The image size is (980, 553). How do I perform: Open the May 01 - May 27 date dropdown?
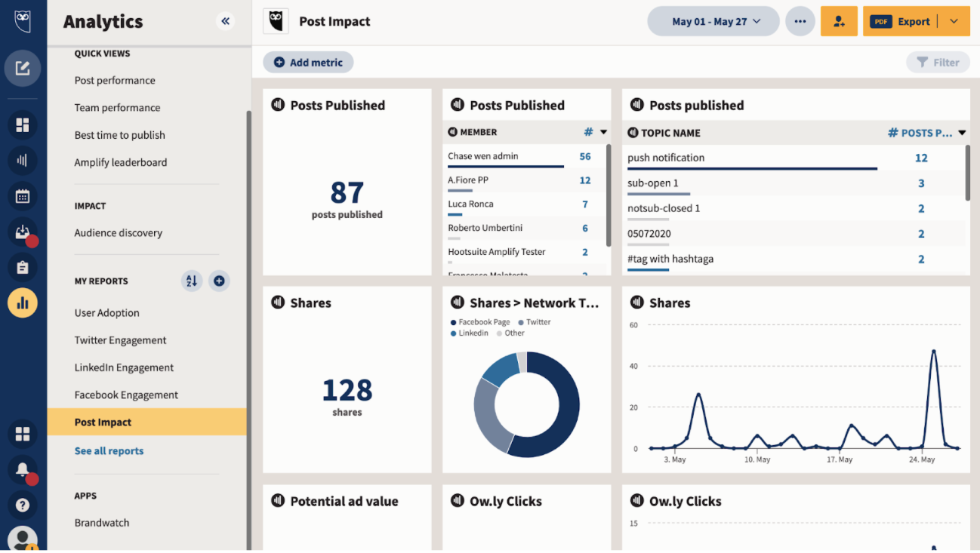click(713, 21)
